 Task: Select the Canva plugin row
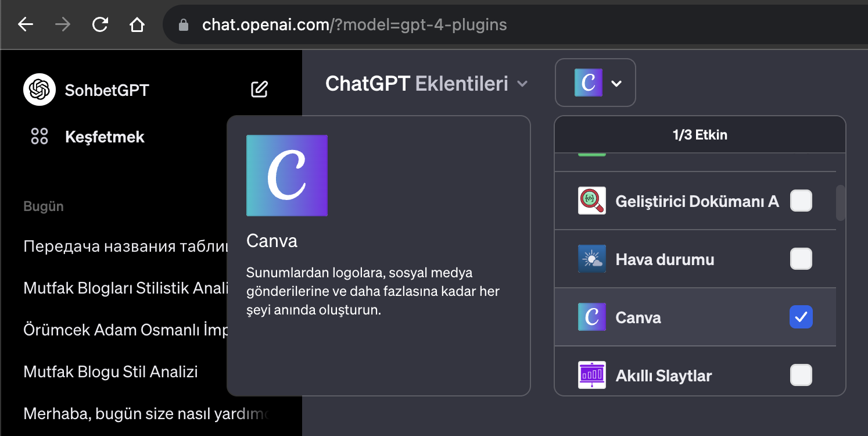(x=695, y=317)
